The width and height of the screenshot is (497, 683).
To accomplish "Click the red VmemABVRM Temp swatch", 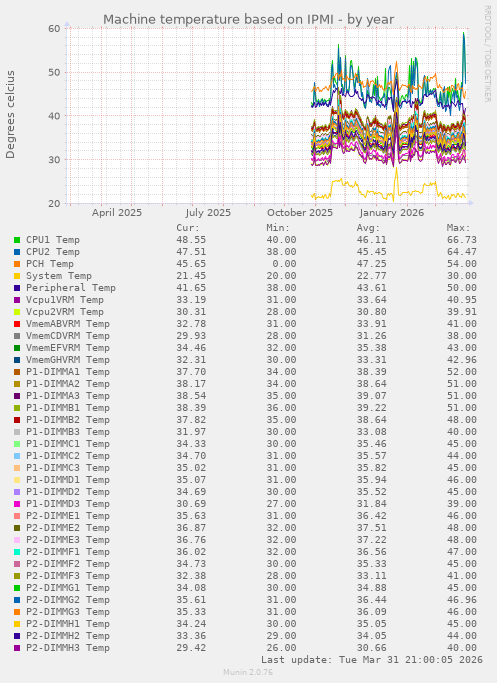I will click(x=17, y=324).
